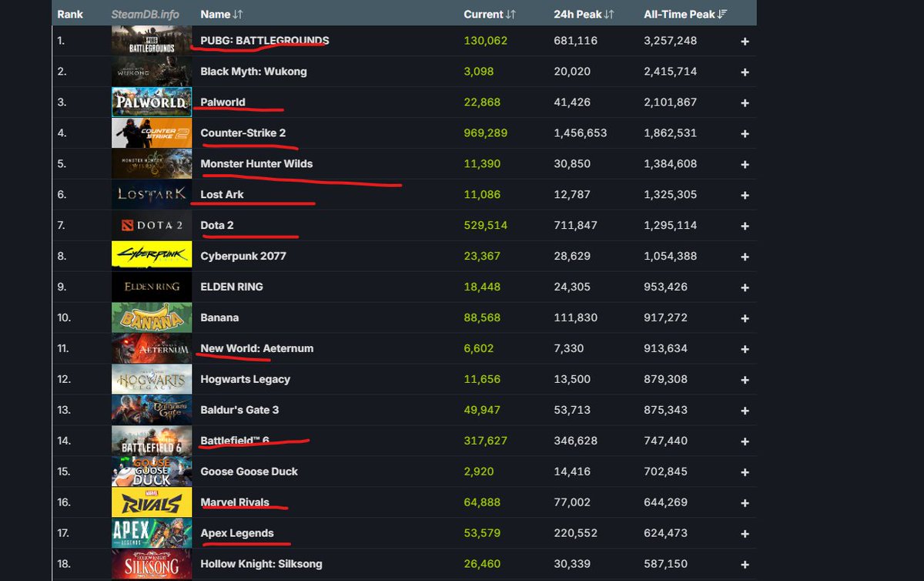
Task: Click the plus icon for Apex Legends
Action: pos(745,534)
